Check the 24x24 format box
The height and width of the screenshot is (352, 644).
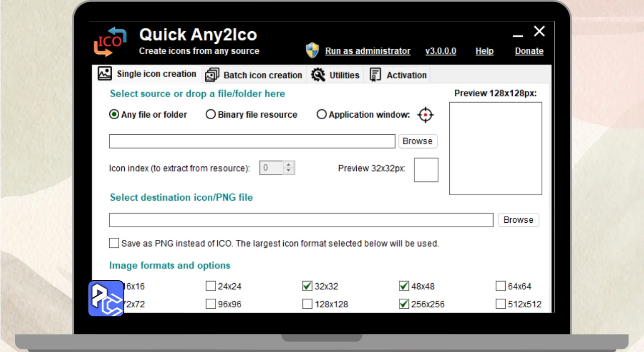click(x=211, y=286)
